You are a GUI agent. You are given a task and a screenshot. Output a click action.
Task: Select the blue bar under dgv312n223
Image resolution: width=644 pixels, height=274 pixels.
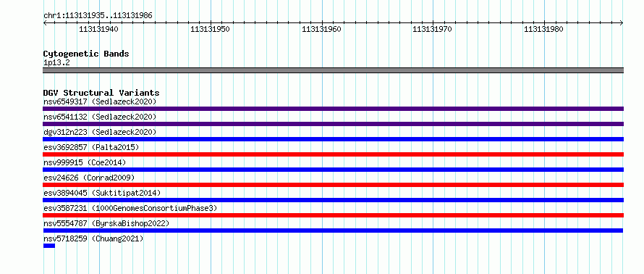tap(333, 139)
